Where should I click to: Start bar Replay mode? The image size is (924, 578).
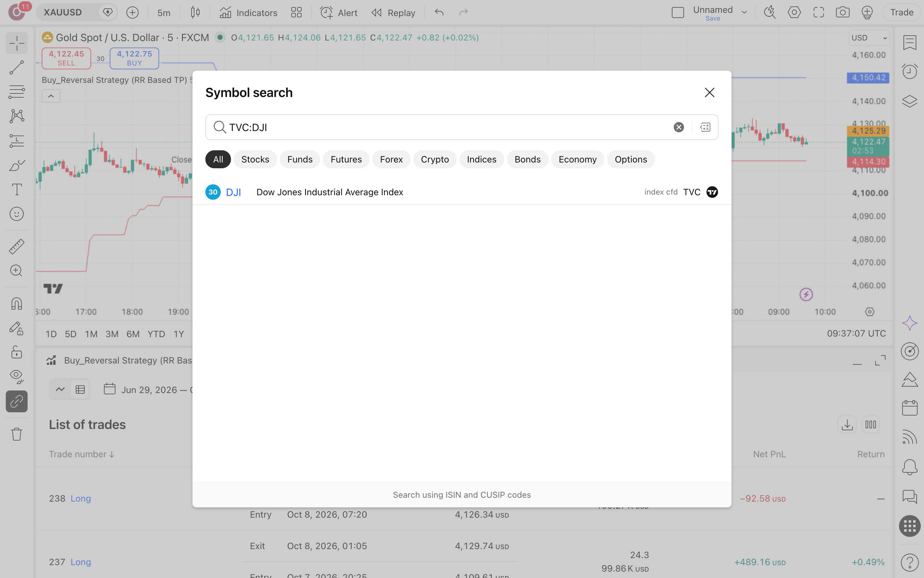[393, 13]
